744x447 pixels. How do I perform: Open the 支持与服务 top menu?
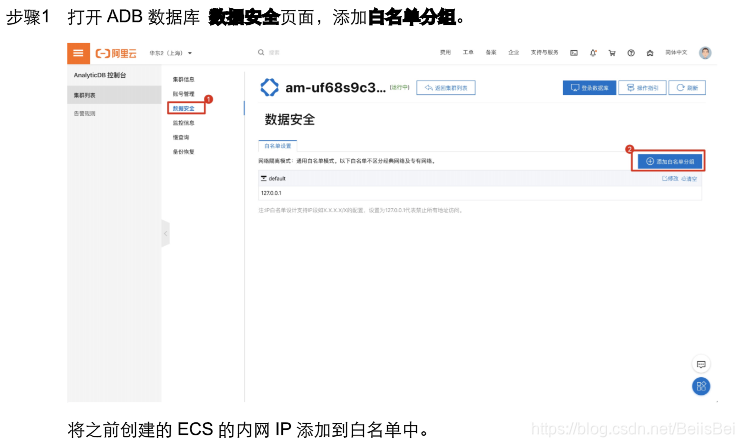click(544, 52)
